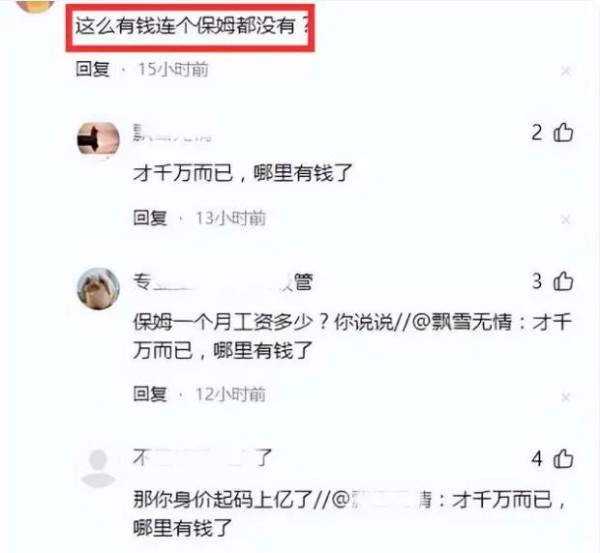
Task: Open the sunset silhouette avatar profile
Action: (98, 138)
